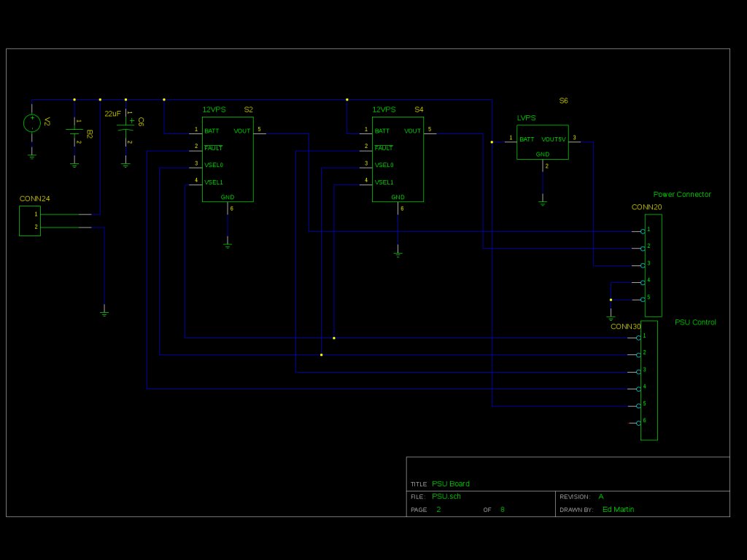Image resolution: width=747 pixels, height=560 pixels.
Task: Select the S4 12VPS component block
Action: tap(398, 159)
